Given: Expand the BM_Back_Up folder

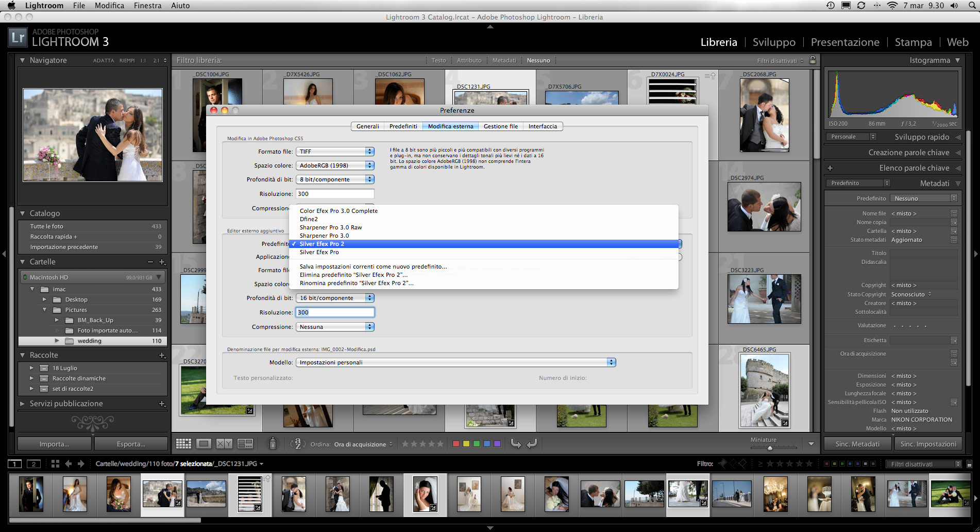Looking at the screenshot, I should point(57,320).
